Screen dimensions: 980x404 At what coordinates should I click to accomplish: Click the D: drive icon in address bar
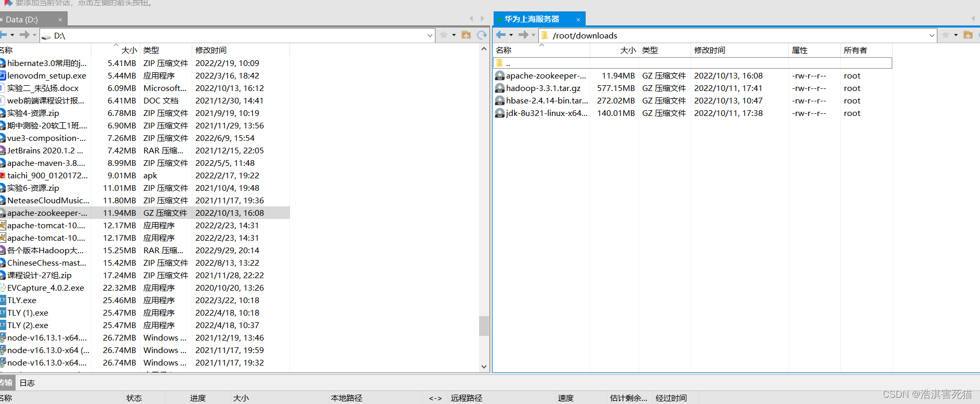[x=46, y=36]
